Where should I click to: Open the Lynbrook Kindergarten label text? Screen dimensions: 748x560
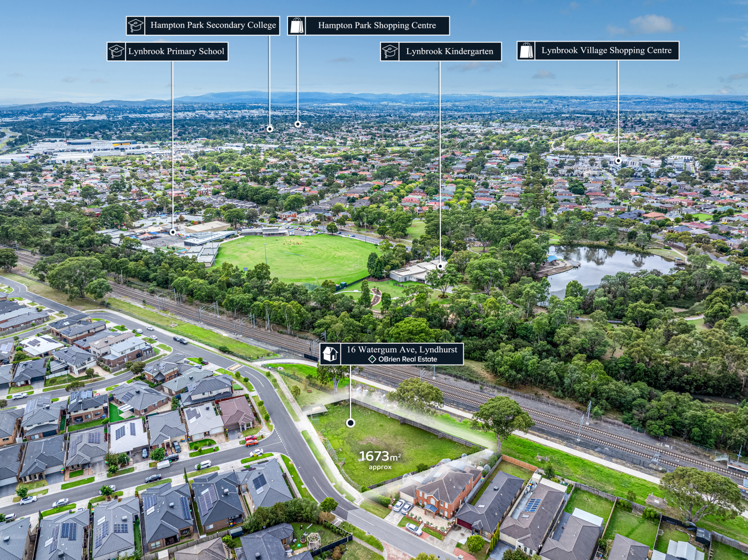(x=449, y=52)
